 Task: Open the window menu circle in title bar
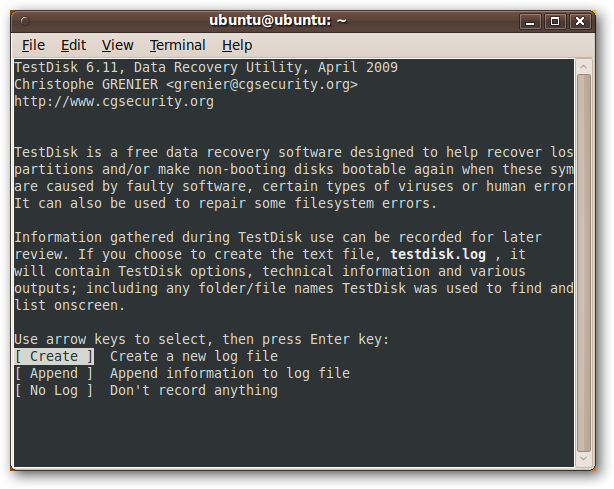[x=25, y=21]
